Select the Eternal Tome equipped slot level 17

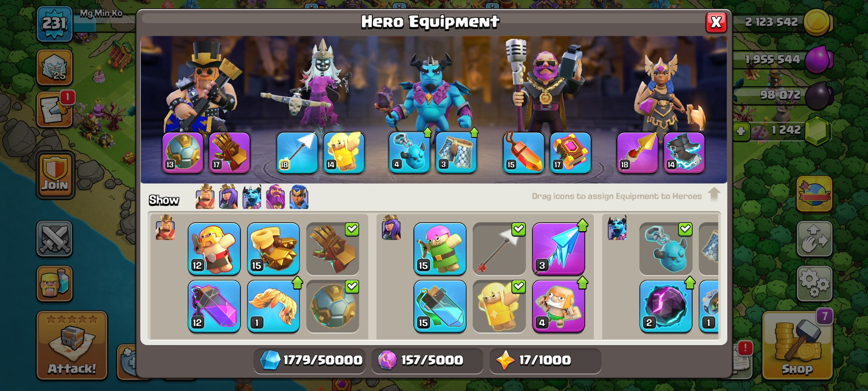571,152
